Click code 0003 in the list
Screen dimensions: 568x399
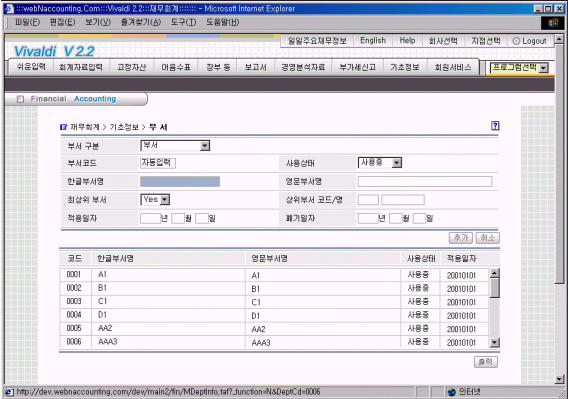(x=74, y=301)
